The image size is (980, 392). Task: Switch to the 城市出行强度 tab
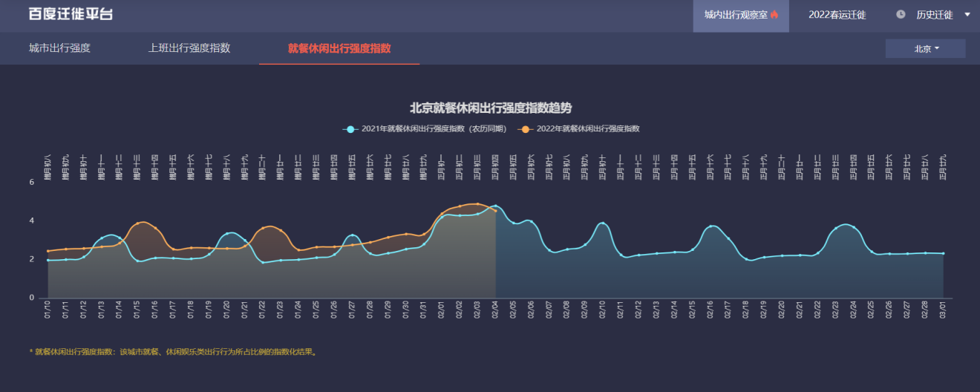point(59,48)
